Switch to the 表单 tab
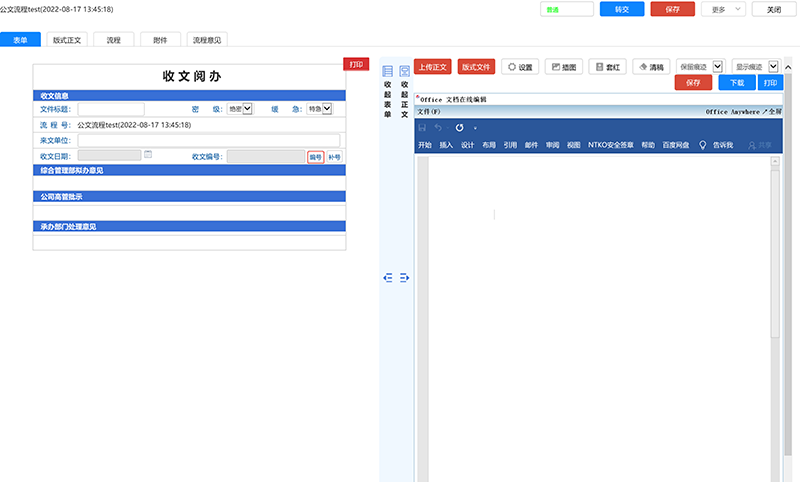The height and width of the screenshot is (482, 800). 20,40
